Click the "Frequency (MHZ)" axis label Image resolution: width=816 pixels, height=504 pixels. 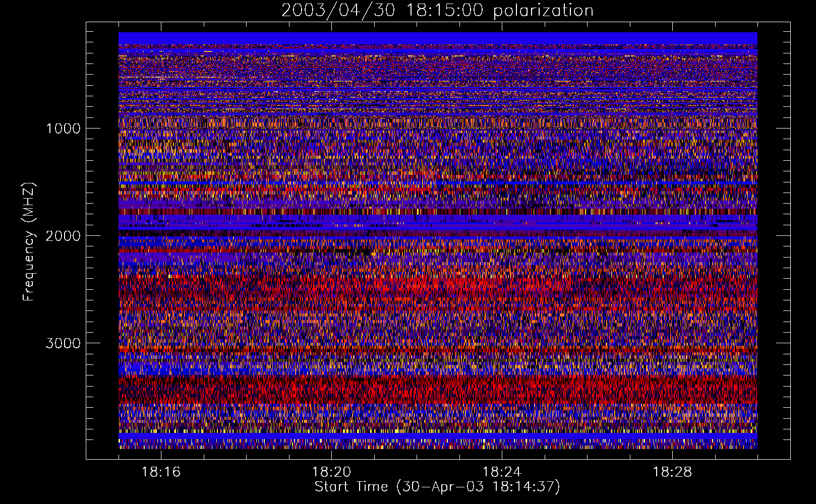click(29, 242)
